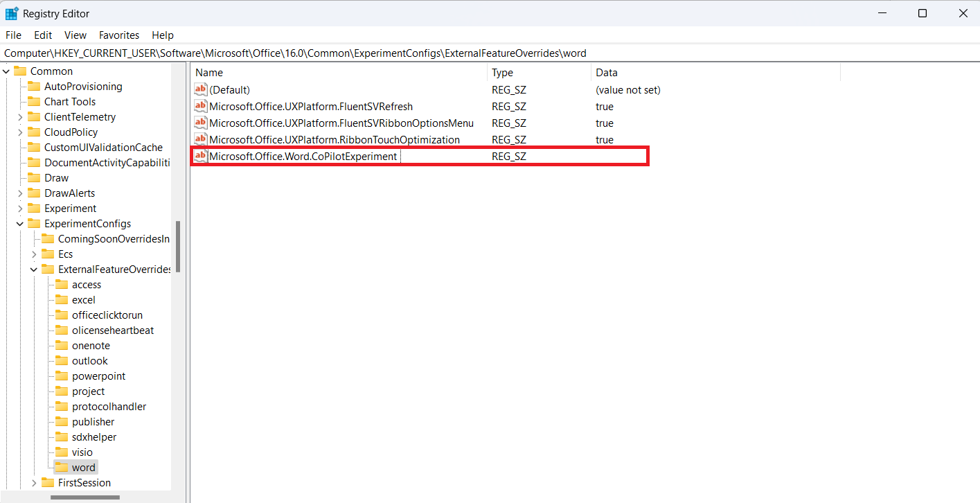Viewport: 980px width, 503px height.
Task: Click the AutoProvisioning folder icon
Action: (33, 86)
